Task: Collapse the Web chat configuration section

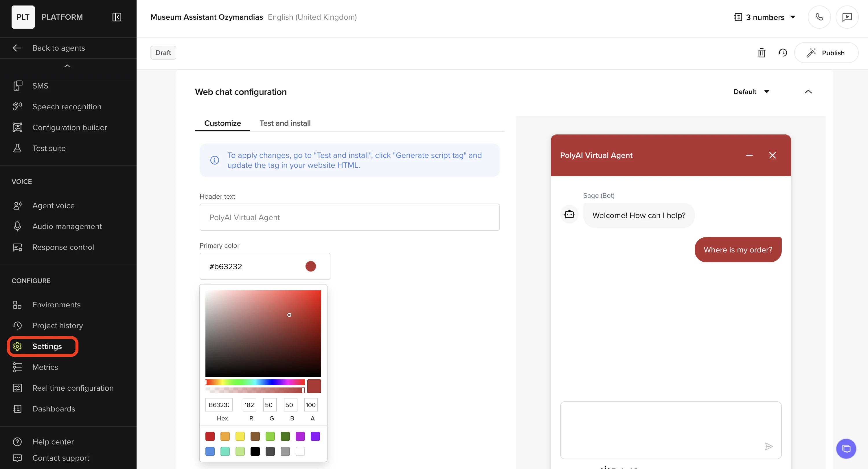Action: pos(808,92)
